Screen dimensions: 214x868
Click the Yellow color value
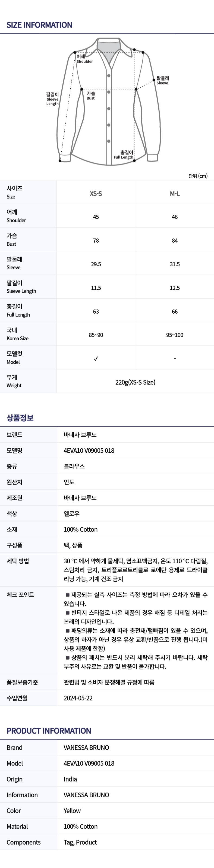(x=72, y=810)
